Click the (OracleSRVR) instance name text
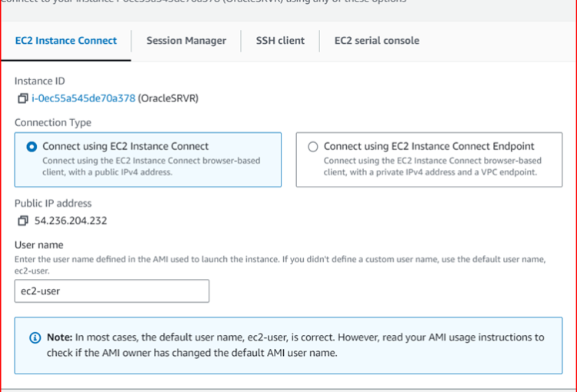 [168, 98]
